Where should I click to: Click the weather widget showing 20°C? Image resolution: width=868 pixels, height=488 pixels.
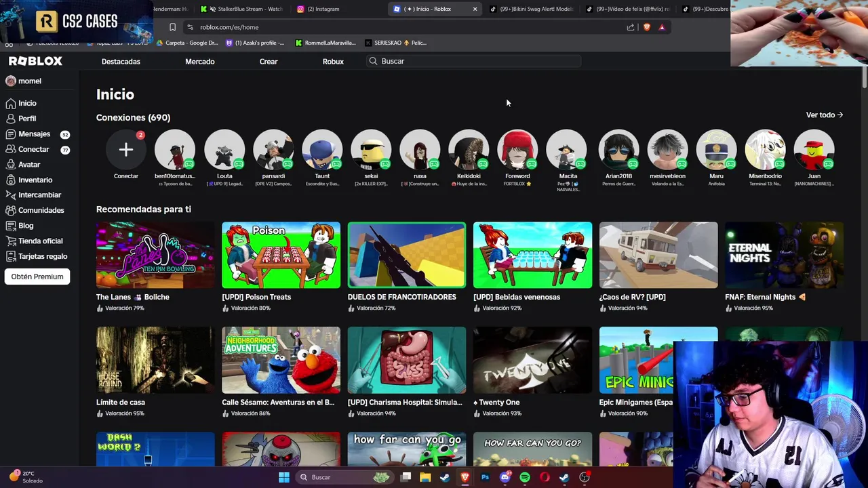26,477
